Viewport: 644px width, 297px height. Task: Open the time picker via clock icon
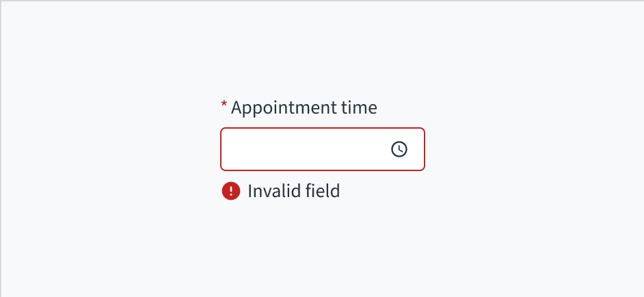(x=399, y=149)
